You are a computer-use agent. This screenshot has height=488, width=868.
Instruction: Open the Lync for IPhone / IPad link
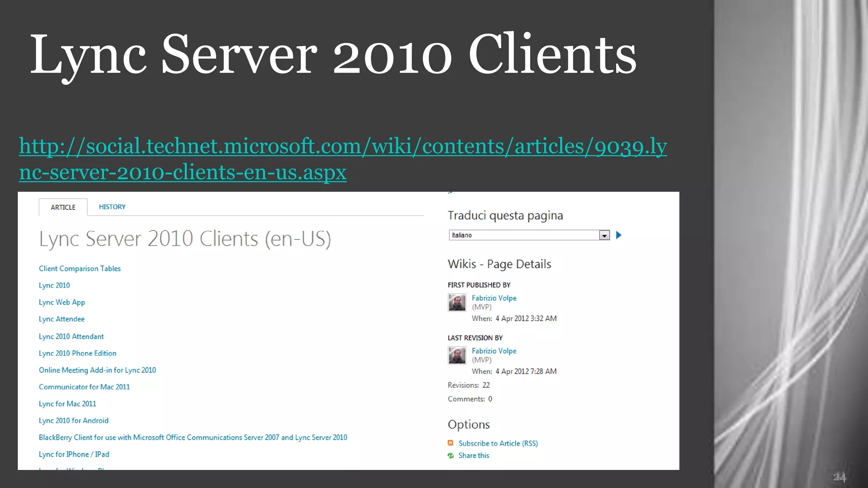74,455
